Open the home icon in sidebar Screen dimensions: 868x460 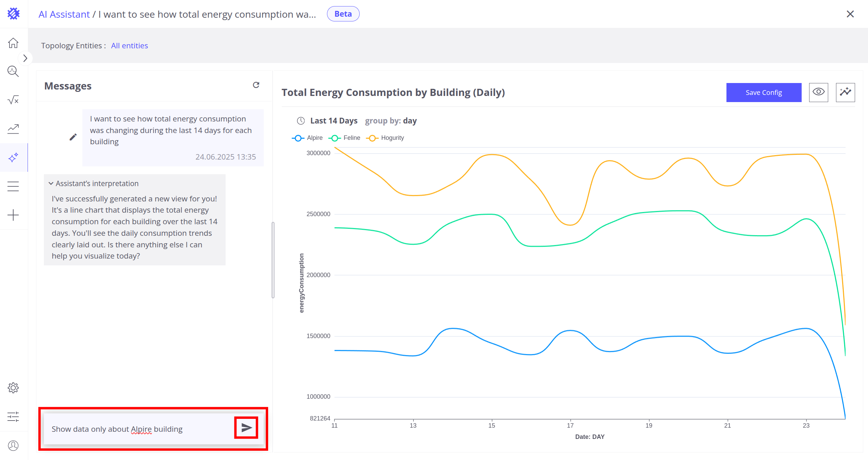point(13,43)
